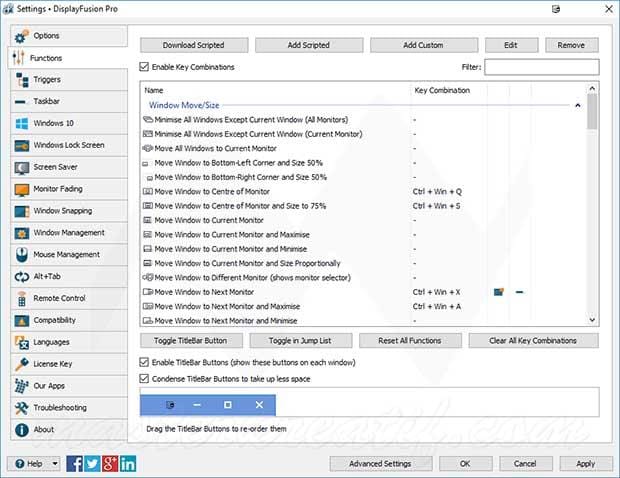This screenshot has width=620, height=478.
Task: Click the Key Combination column header
Action: coord(448,91)
